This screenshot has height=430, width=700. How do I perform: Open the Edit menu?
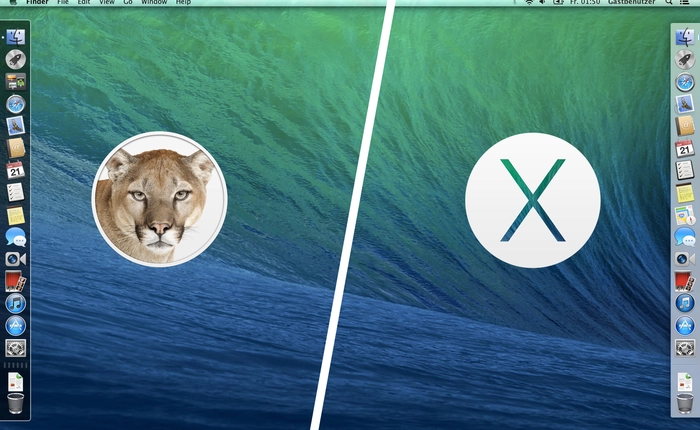pyautogui.click(x=84, y=2)
